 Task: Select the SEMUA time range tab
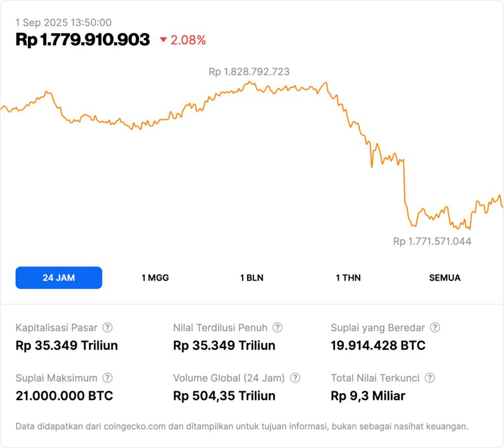click(445, 278)
